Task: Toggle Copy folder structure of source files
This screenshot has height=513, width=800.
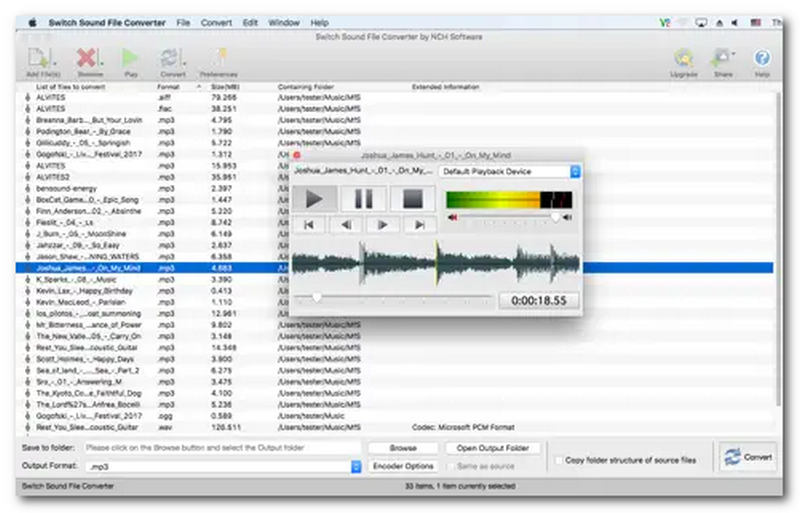Action: (x=559, y=460)
